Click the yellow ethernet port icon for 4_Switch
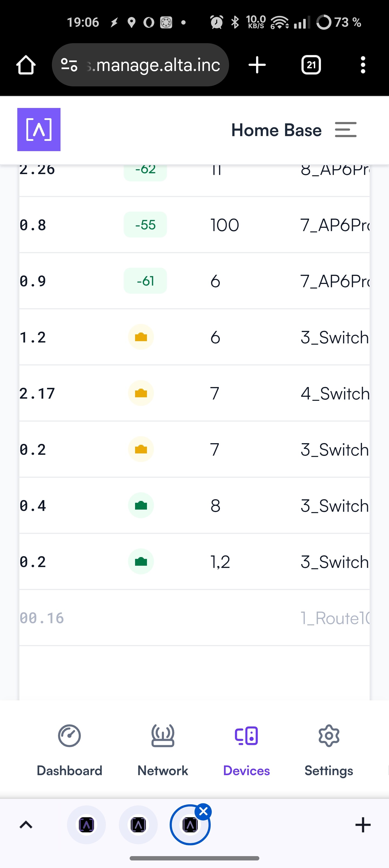 tap(141, 393)
